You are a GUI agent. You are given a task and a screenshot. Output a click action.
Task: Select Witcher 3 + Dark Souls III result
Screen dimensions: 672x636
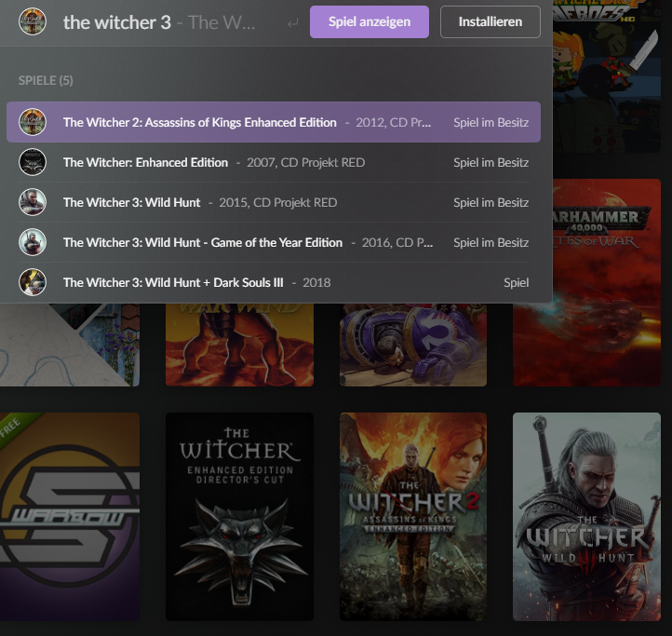[x=274, y=282]
